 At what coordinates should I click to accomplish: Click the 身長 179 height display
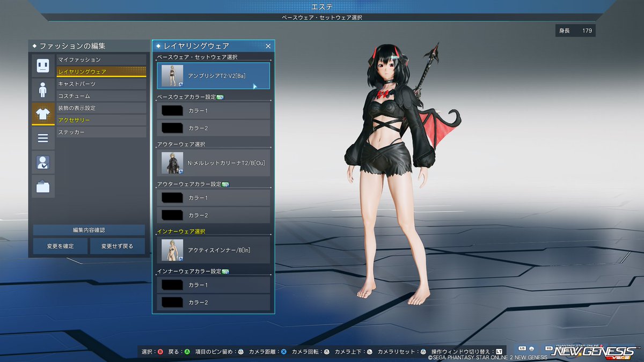click(x=575, y=31)
